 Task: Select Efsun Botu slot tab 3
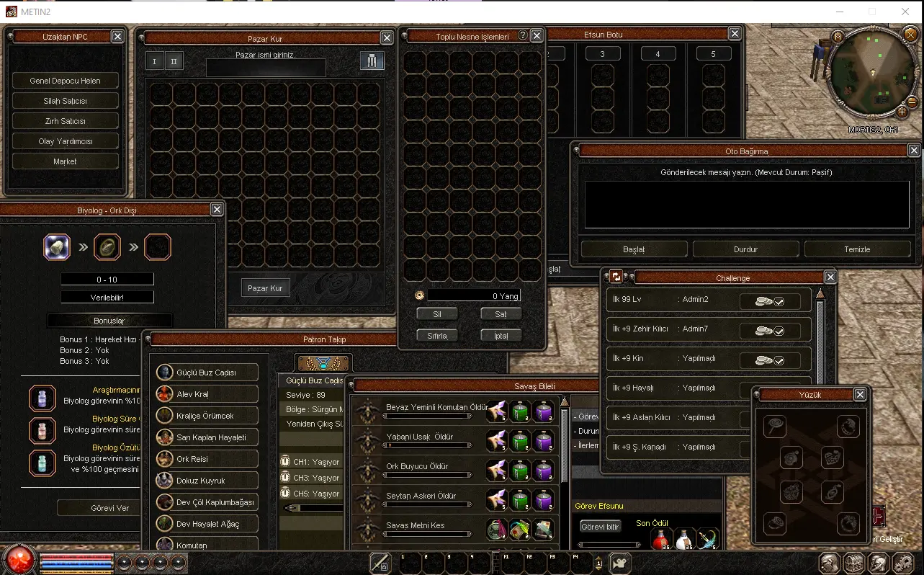[x=603, y=54]
